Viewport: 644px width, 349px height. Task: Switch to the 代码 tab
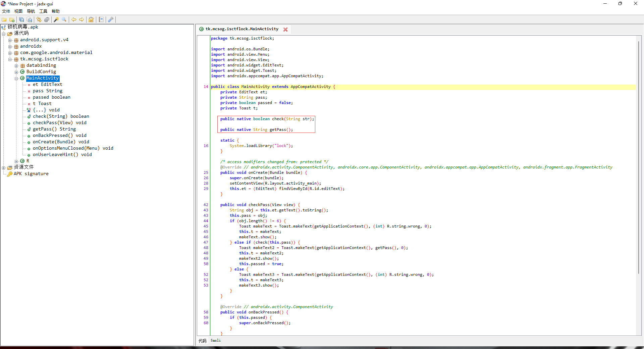(x=203, y=341)
